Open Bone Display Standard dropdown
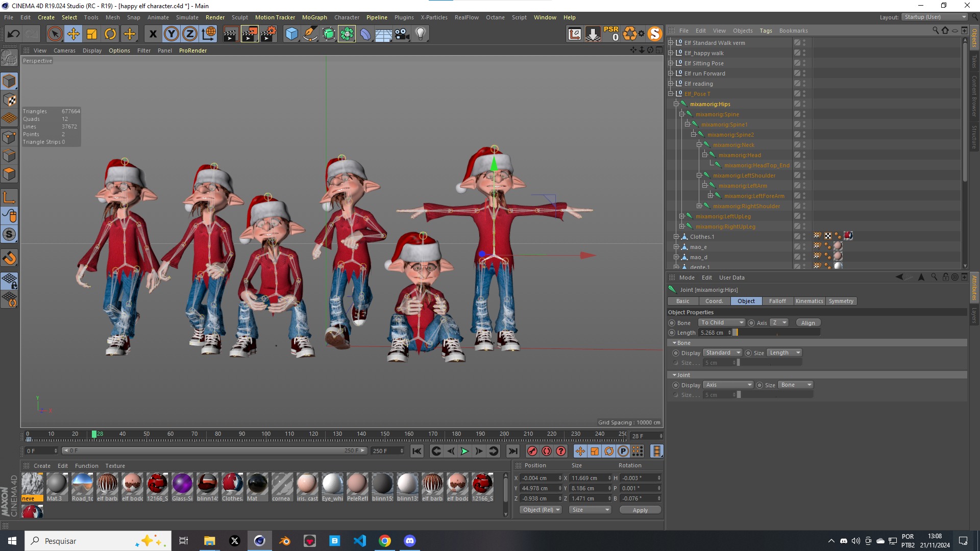Screen dimensions: 980x551 pyautogui.click(x=723, y=353)
